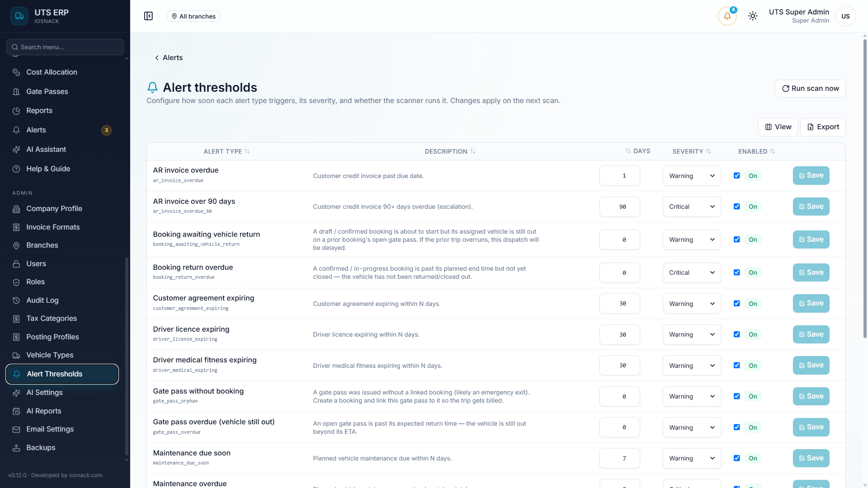Sort by the Alert Type column header
The height and width of the screenshot is (488, 868).
click(226, 151)
